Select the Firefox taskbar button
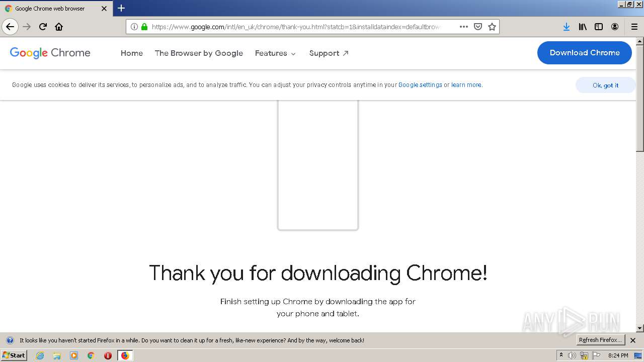The width and height of the screenshot is (644, 362). point(125,355)
